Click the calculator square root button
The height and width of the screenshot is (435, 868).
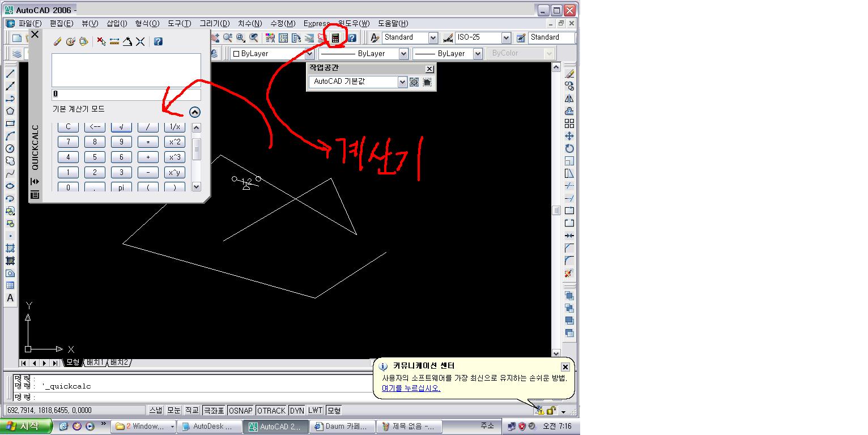coord(121,127)
